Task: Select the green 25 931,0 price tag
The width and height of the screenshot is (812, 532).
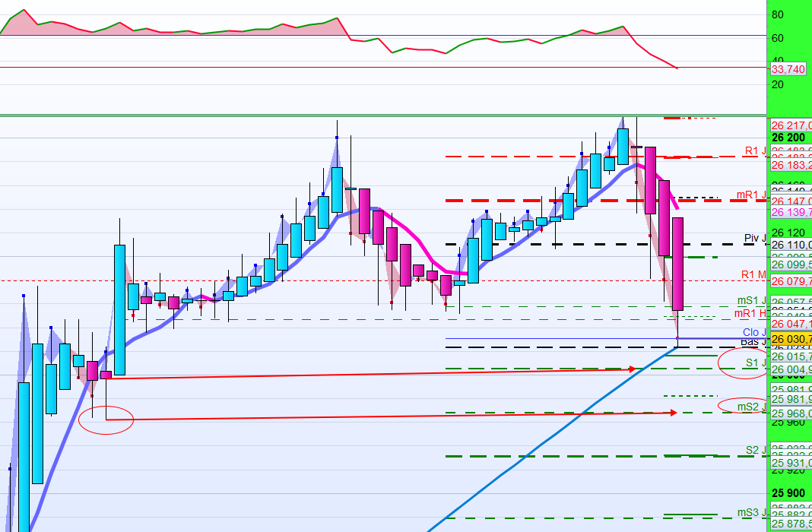Action: 791,463
